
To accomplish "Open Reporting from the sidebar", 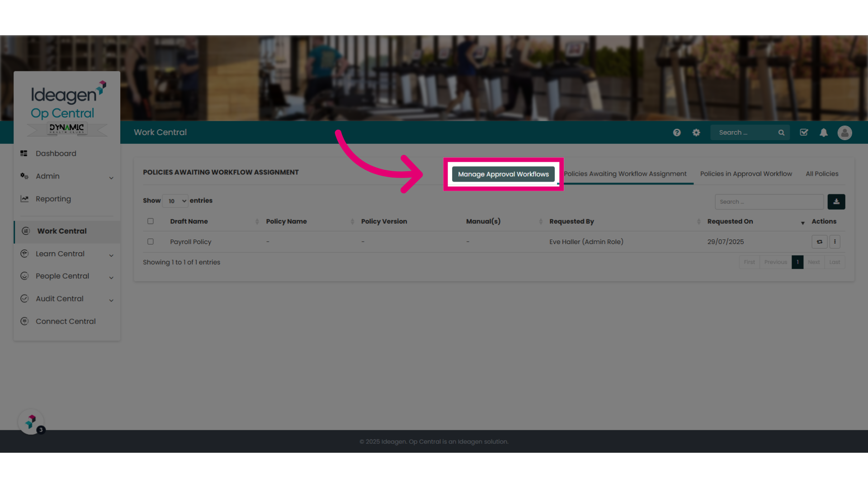I will tap(53, 199).
